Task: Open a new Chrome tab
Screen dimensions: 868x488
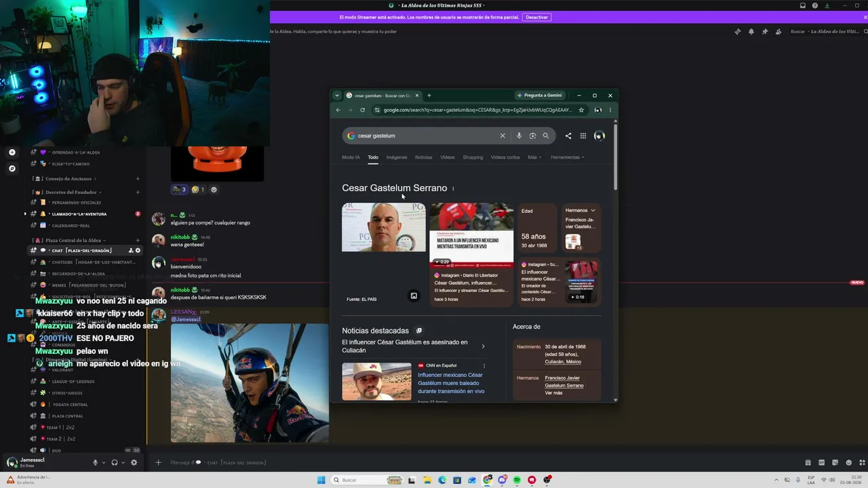Action: click(x=429, y=96)
